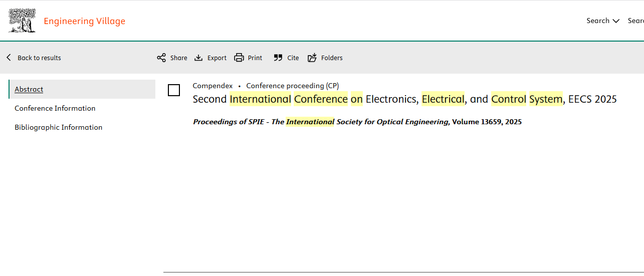Click the Elsevier tree logo
Viewport: 644px width, 276px height.
point(22,21)
